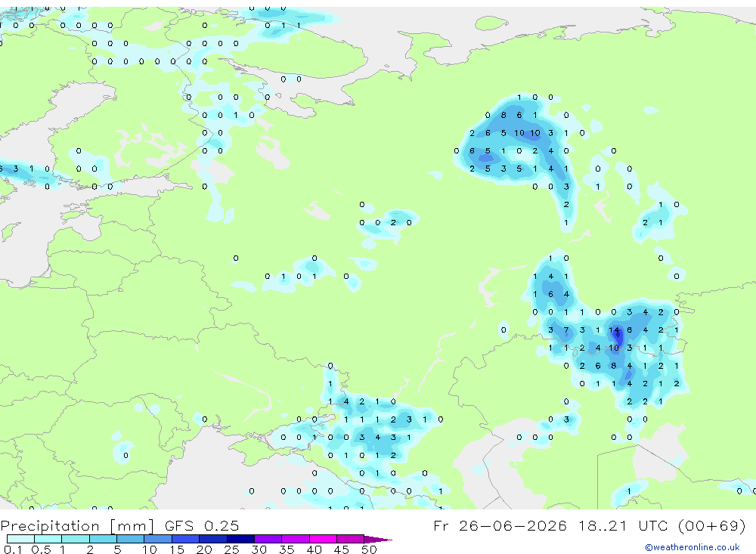Image resolution: width=756 pixels, height=554 pixels.
Task: Click the 30–35 mm purple legend box
Action: 268,539
